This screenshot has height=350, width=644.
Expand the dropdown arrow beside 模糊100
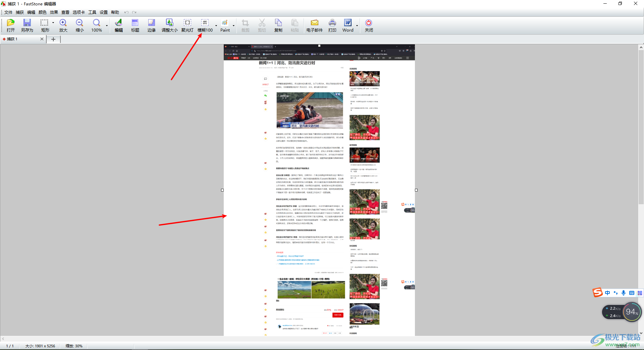216,26
